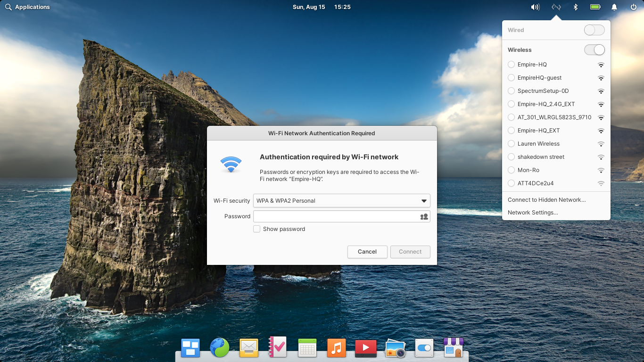Launch the web browser from the dock
Viewport: 644px width, 362px height.
[x=220, y=348]
